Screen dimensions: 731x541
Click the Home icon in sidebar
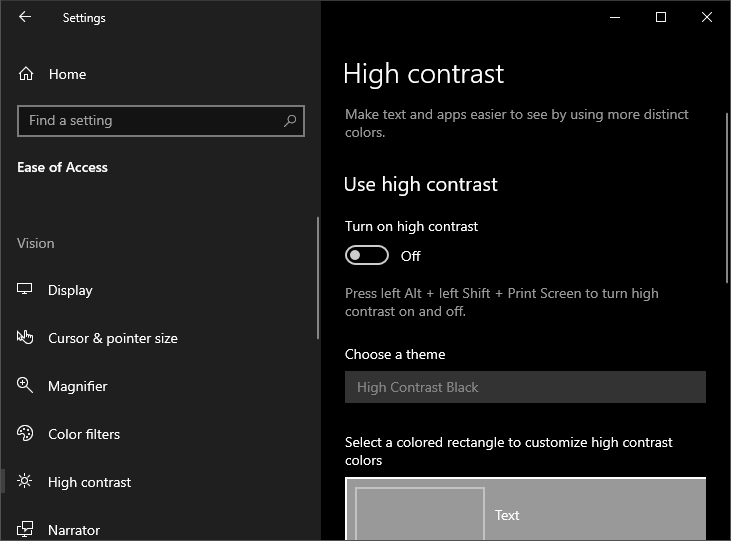point(26,74)
